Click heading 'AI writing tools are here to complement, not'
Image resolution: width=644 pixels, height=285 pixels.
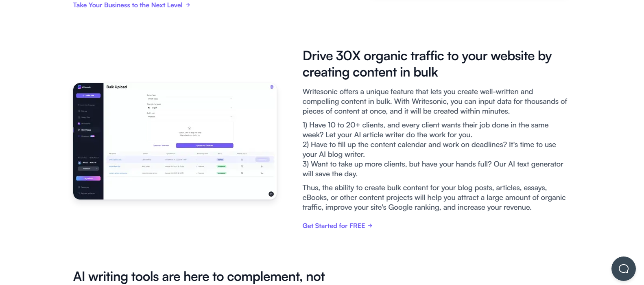[x=199, y=276]
